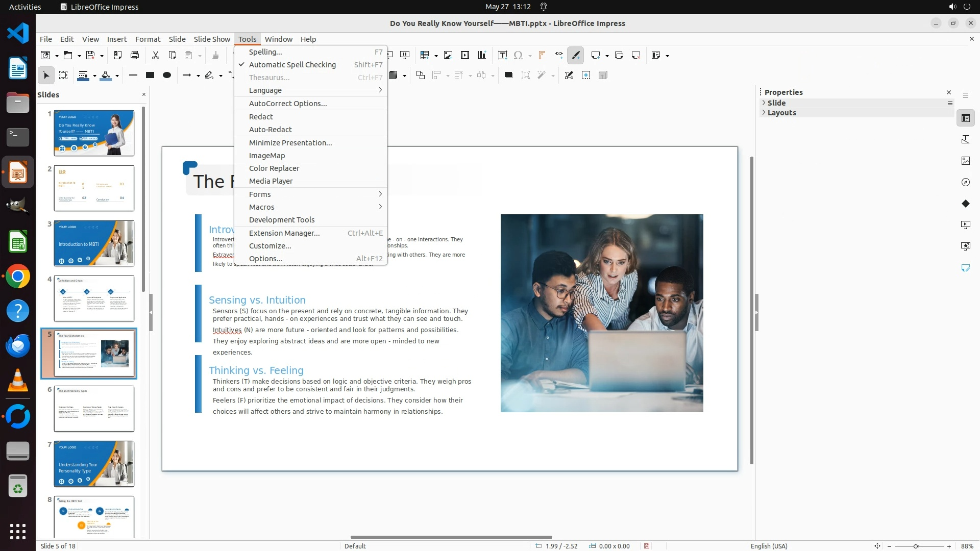Image resolution: width=980 pixels, height=551 pixels.
Task: Select the Rectangle shape tool
Action: (x=150, y=75)
